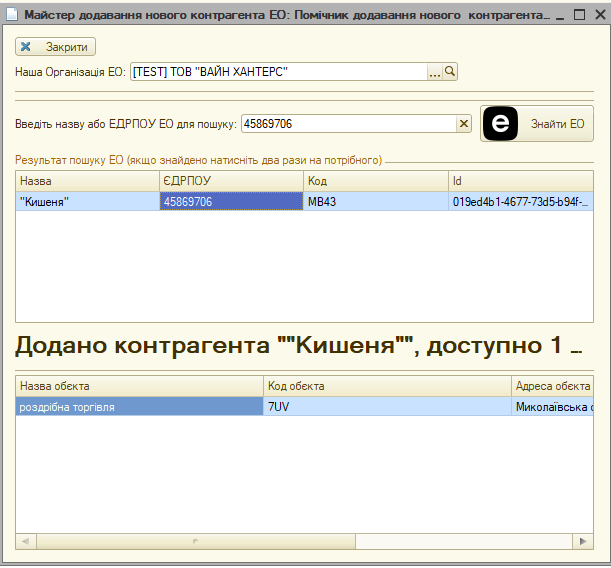Viewport: 611px width, 568px height.
Task: Click the horizontal scrollbar thumb
Action: pyautogui.click(x=196, y=542)
